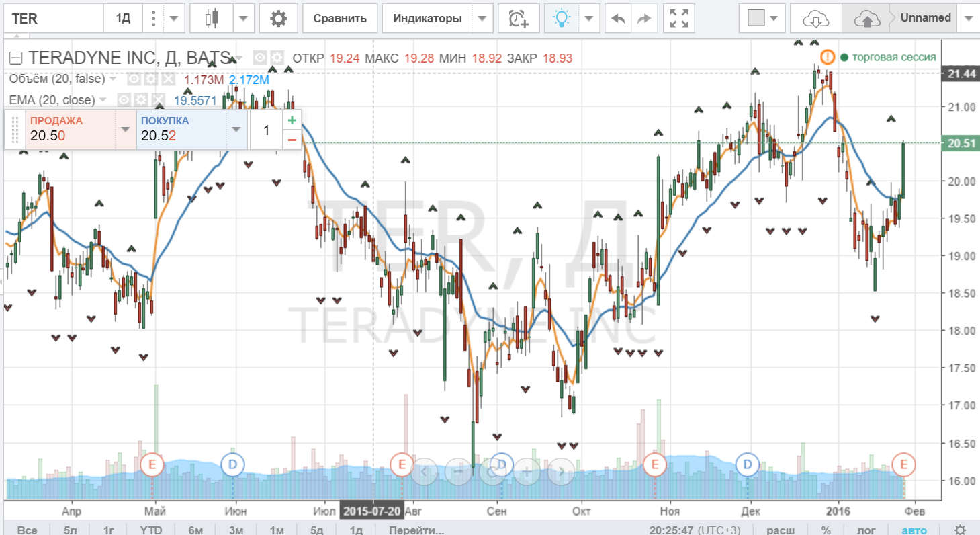Expand the interval dropdown arrow
Screen dimensions: 980x535
(173, 18)
